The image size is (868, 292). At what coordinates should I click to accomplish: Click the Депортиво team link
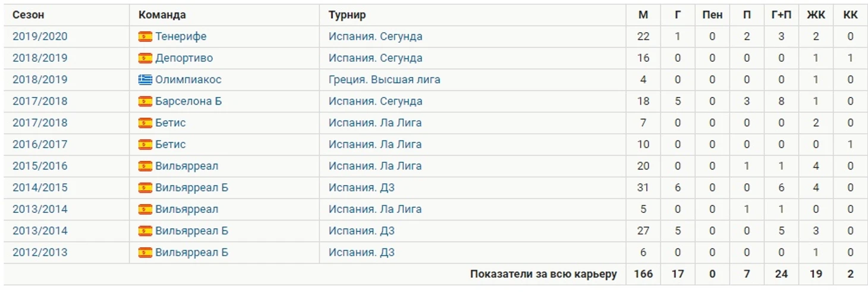point(184,58)
